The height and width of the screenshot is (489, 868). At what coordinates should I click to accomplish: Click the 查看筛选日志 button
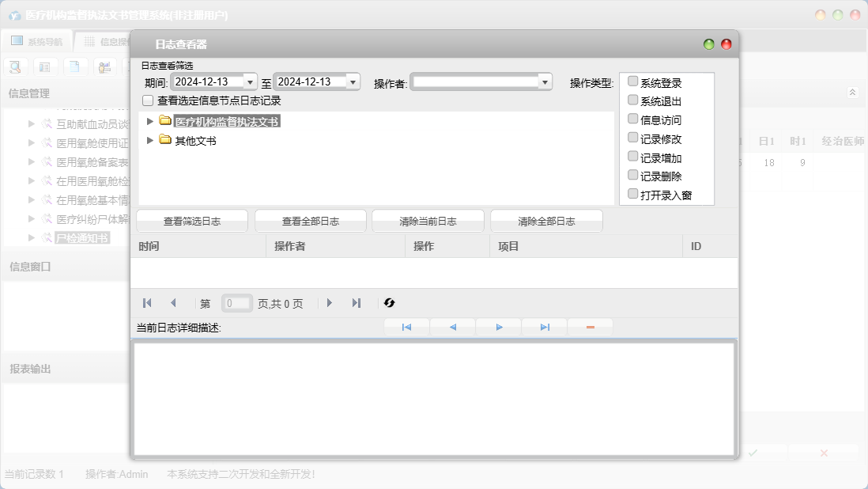coord(192,221)
